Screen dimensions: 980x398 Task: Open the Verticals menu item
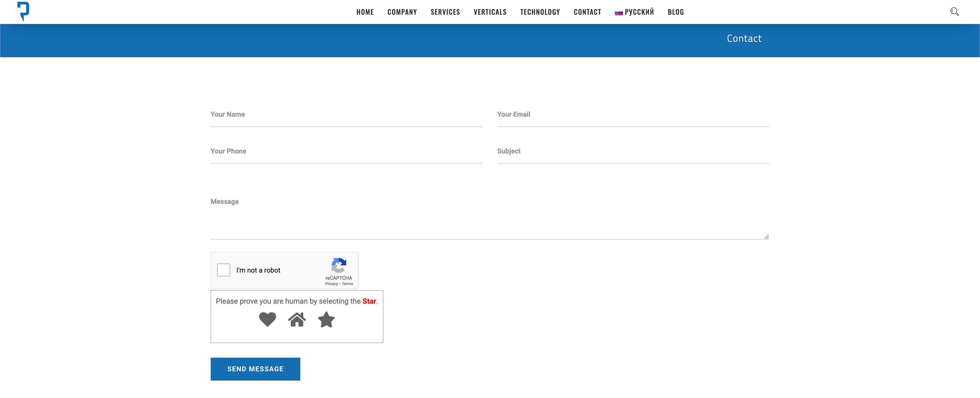point(490,12)
